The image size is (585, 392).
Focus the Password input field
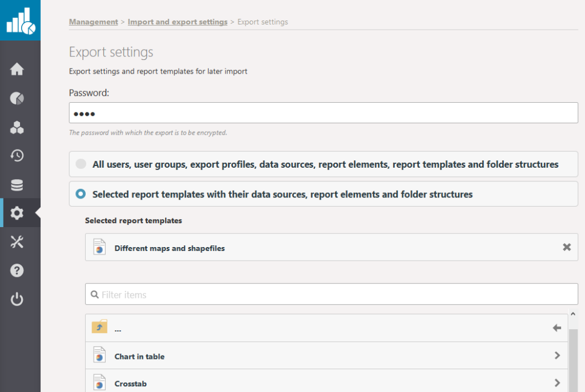pos(323,113)
